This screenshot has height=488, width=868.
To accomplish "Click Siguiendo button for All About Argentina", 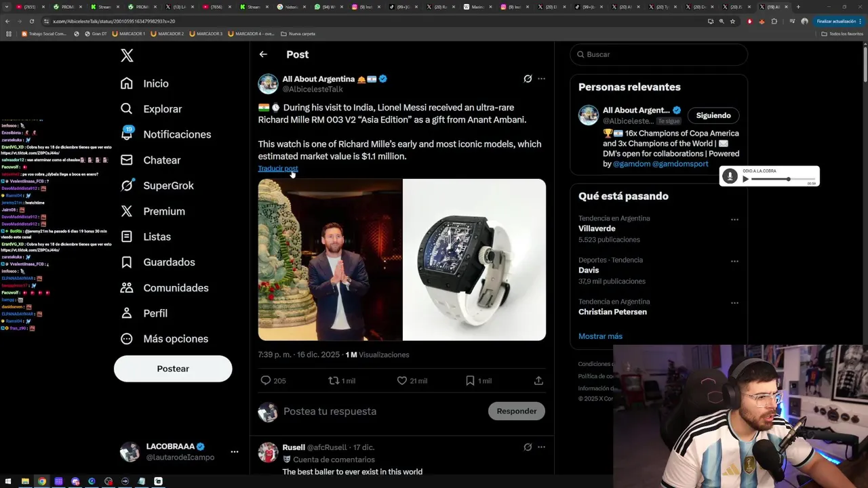I will point(713,115).
